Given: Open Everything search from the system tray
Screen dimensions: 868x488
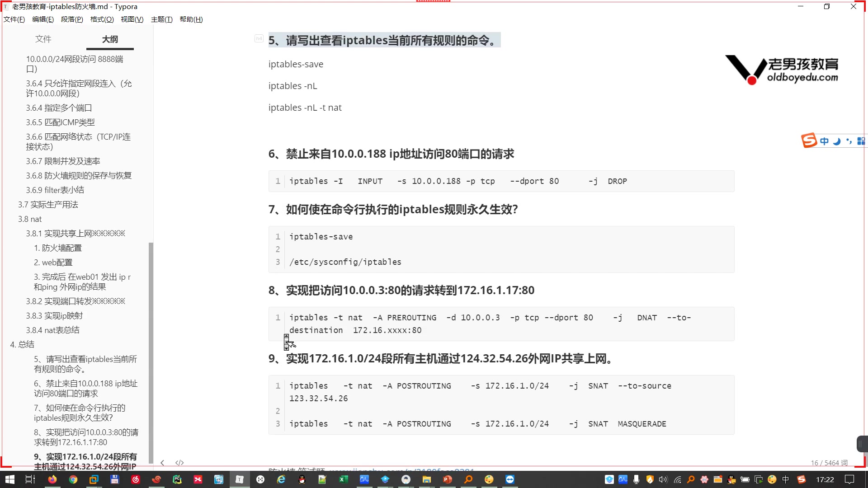Looking at the screenshot, I should [x=690, y=479].
